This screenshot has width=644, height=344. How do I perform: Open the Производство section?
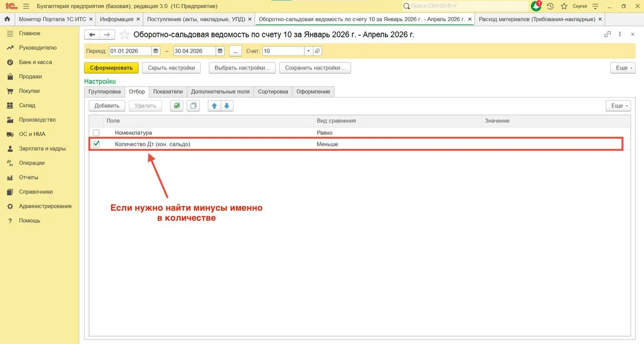[37, 120]
